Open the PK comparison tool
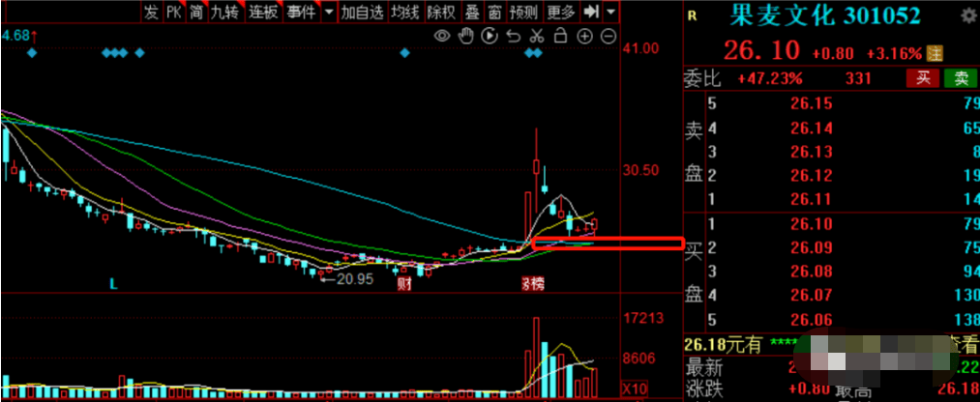The width and height of the screenshot is (980, 402). pos(173,12)
